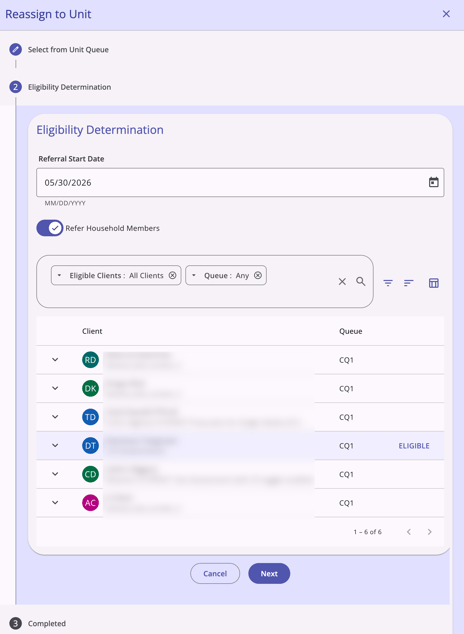Open the column layout icon
The width and height of the screenshot is (464, 634).
[x=434, y=283]
